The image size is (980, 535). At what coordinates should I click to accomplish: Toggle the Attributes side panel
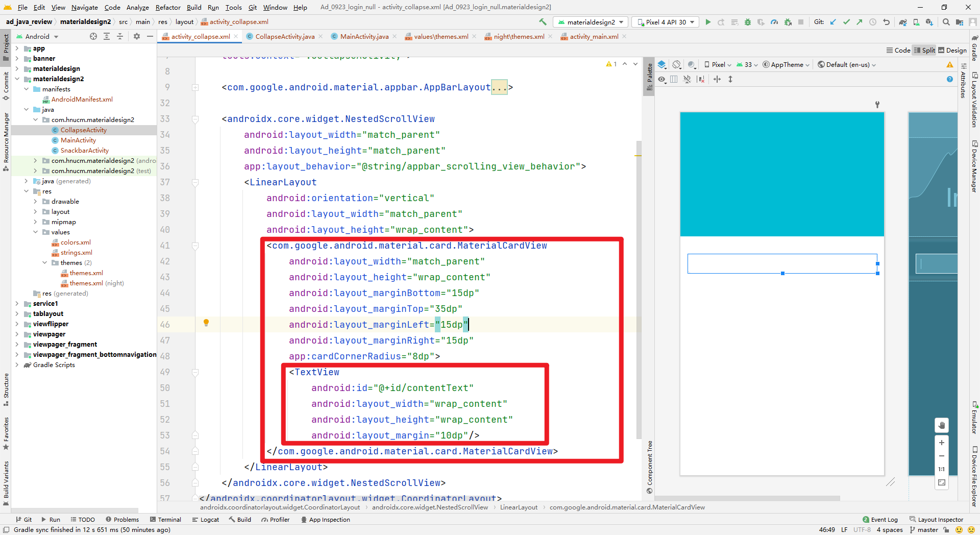tap(963, 82)
